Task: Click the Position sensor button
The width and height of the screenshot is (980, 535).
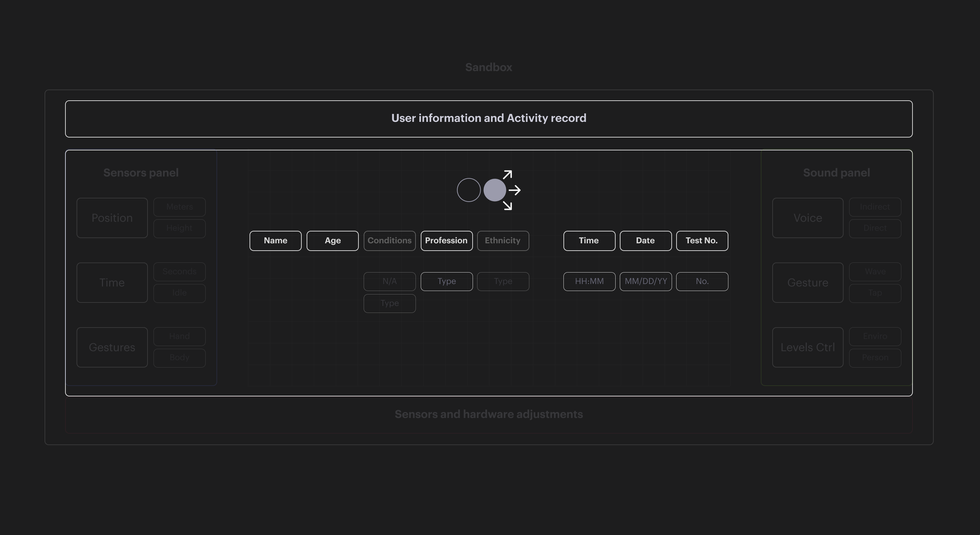Action: click(112, 218)
